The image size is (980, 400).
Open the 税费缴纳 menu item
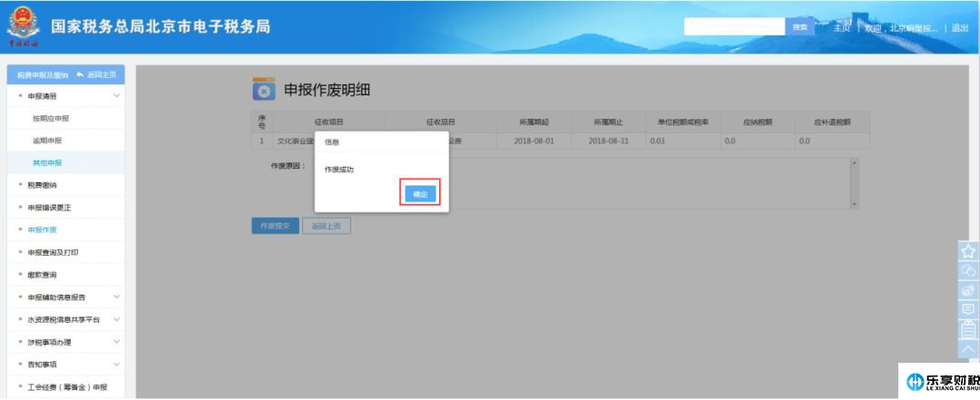click(x=42, y=185)
